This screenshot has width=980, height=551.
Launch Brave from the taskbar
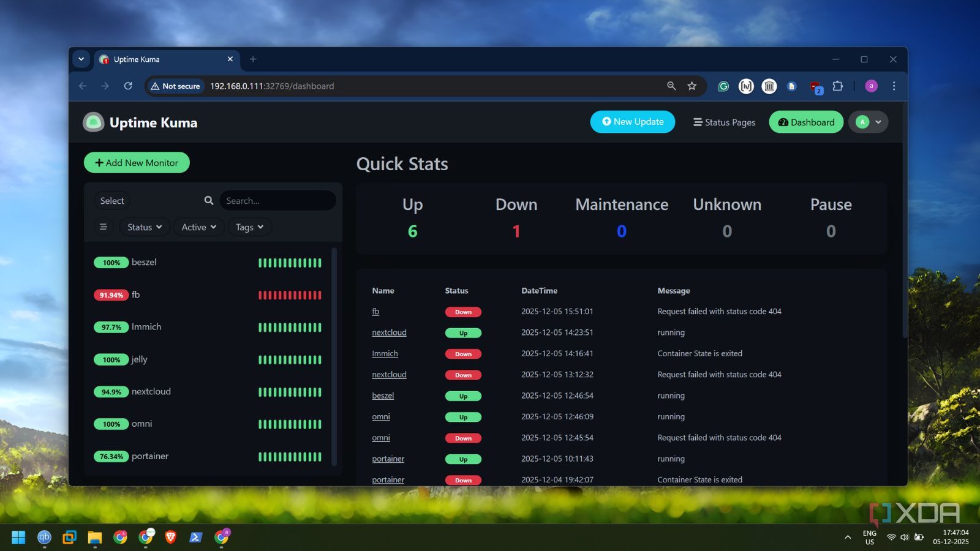(x=171, y=537)
